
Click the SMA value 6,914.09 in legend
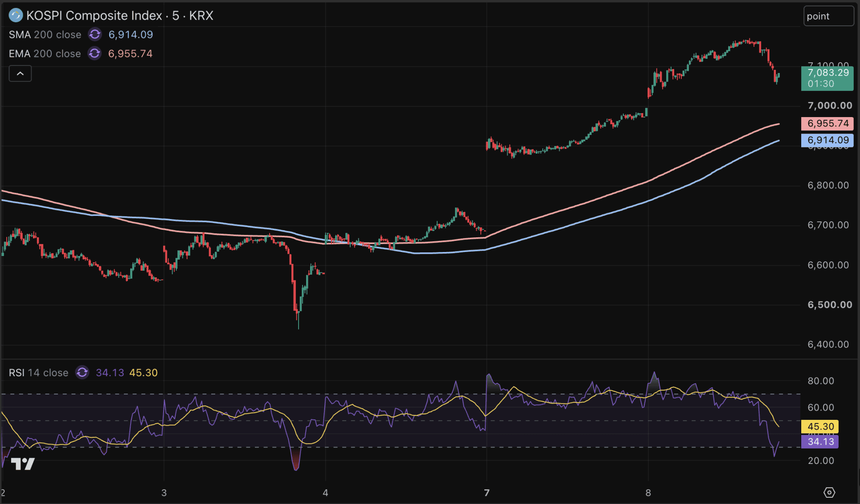click(131, 35)
